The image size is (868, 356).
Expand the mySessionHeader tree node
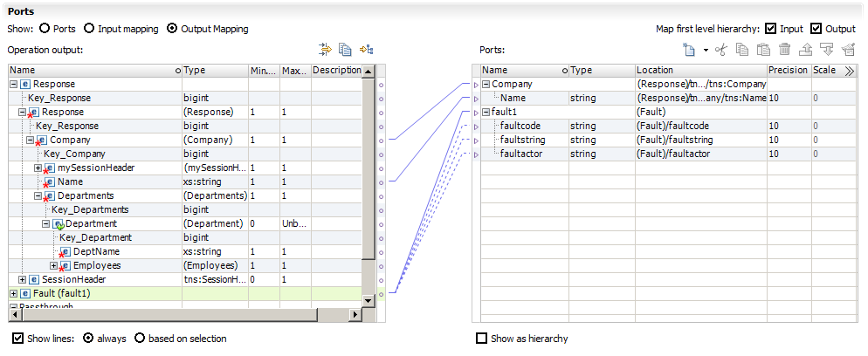tap(38, 168)
